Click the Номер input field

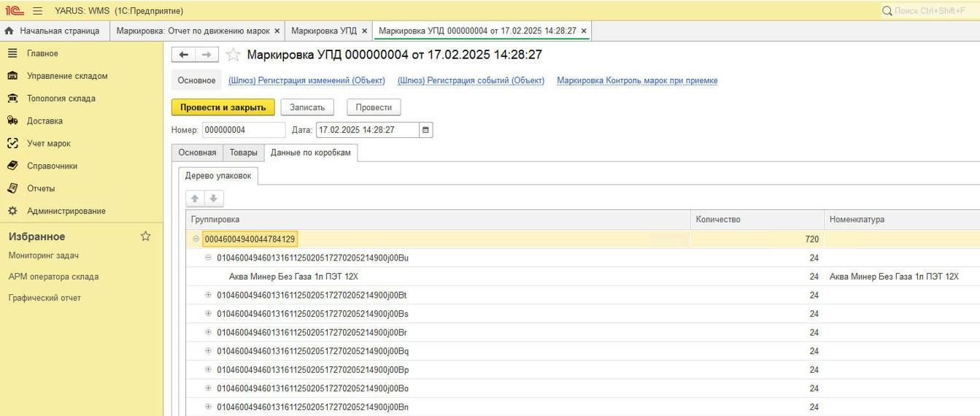[244, 130]
